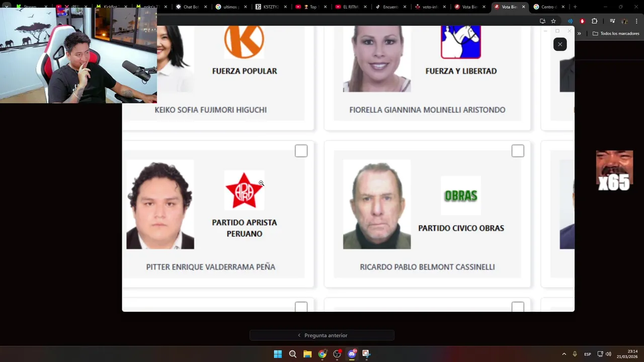Open the Snipping Tool from the taskbar
Image resolution: width=644 pixels, height=362 pixels.
coord(366,354)
